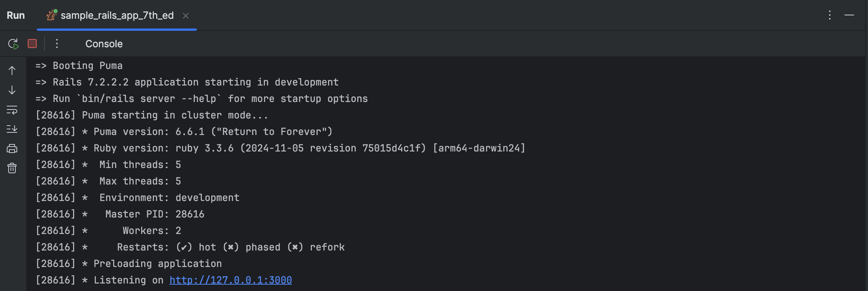Click the Rails icon on the run tab
The width and height of the screenshot is (868, 291).
pyautogui.click(x=51, y=15)
